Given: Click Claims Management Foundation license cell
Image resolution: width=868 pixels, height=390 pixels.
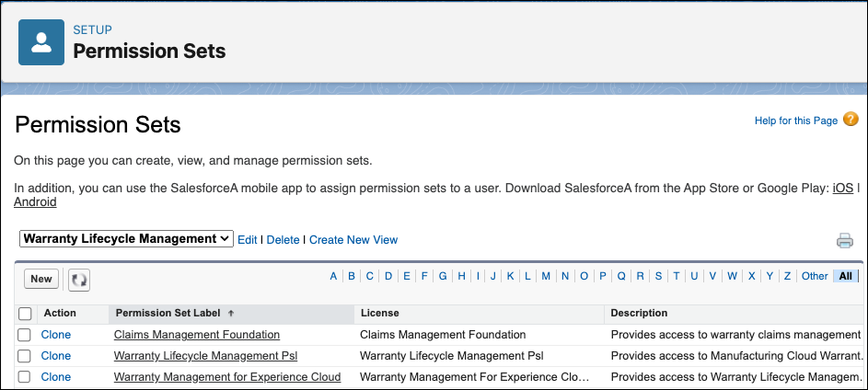Looking at the screenshot, I should [443, 335].
